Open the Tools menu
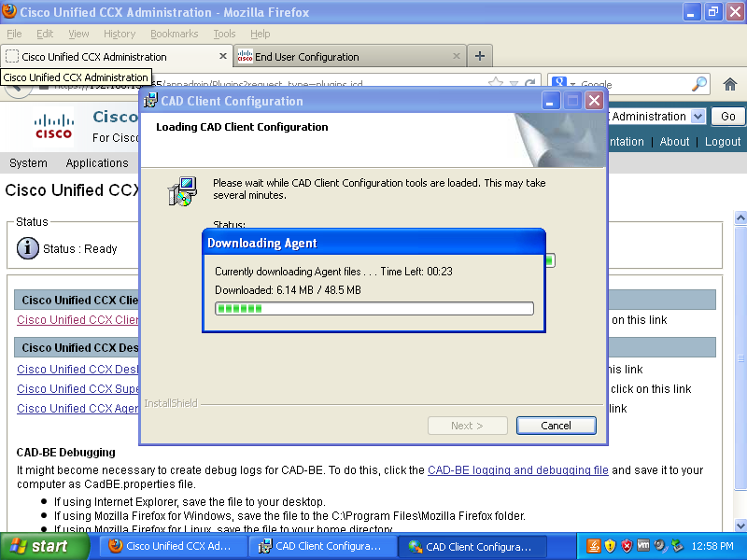Image resolution: width=747 pixels, height=560 pixels. (224, 34)
